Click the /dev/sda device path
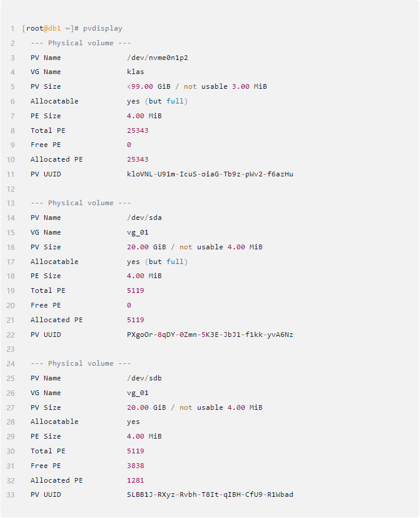420x518 pixels. coord(144,218)
